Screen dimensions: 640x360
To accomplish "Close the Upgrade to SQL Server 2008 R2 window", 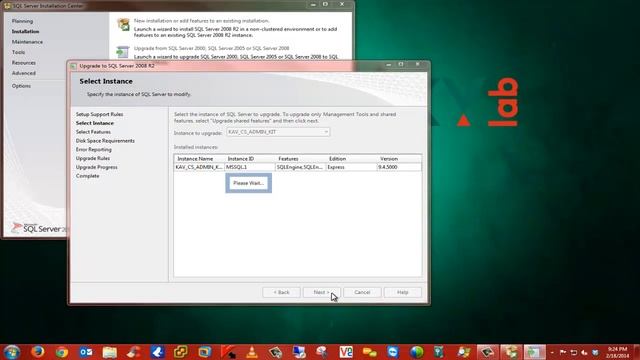I will [x=418, y=64].
